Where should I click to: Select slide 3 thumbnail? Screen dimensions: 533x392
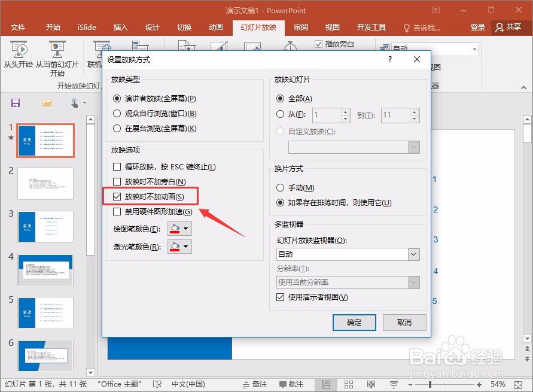tap(45, 226)
